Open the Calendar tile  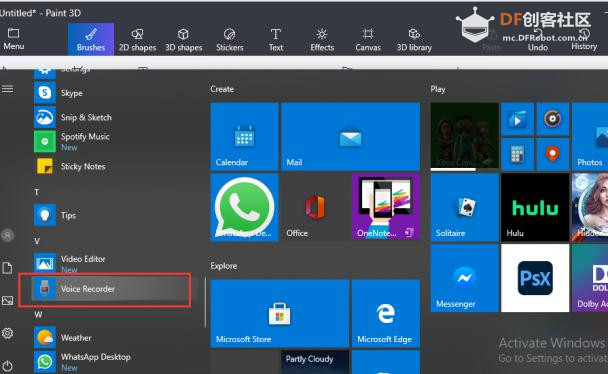244,136
